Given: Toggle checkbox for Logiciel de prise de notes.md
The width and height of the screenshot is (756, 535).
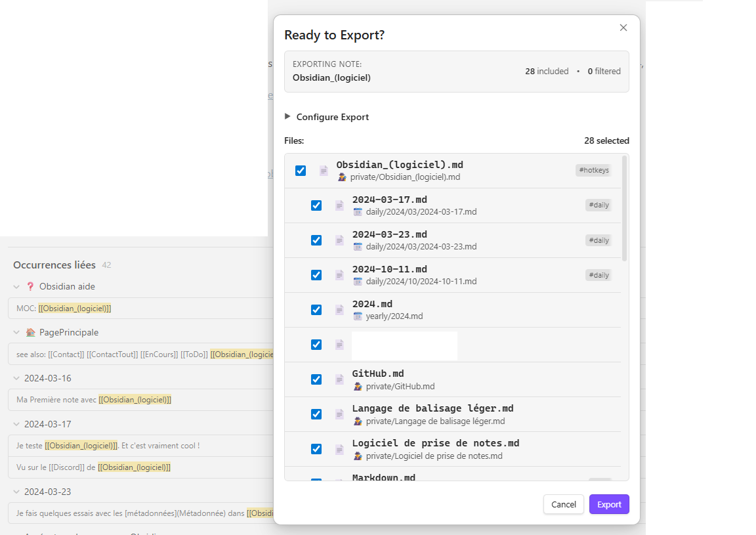Looking at the screenshot, I should point(316,449).
